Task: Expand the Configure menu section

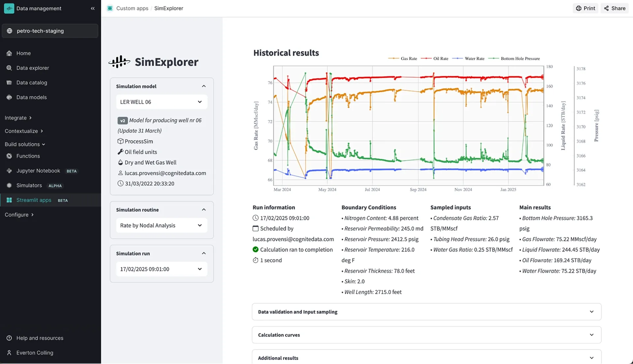Action: [x=19, y=215]
